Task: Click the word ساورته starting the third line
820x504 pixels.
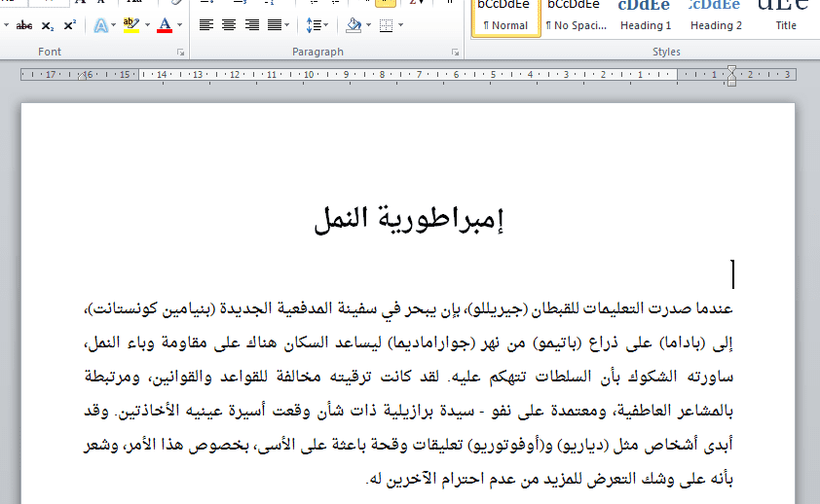Action: (710, 378)
